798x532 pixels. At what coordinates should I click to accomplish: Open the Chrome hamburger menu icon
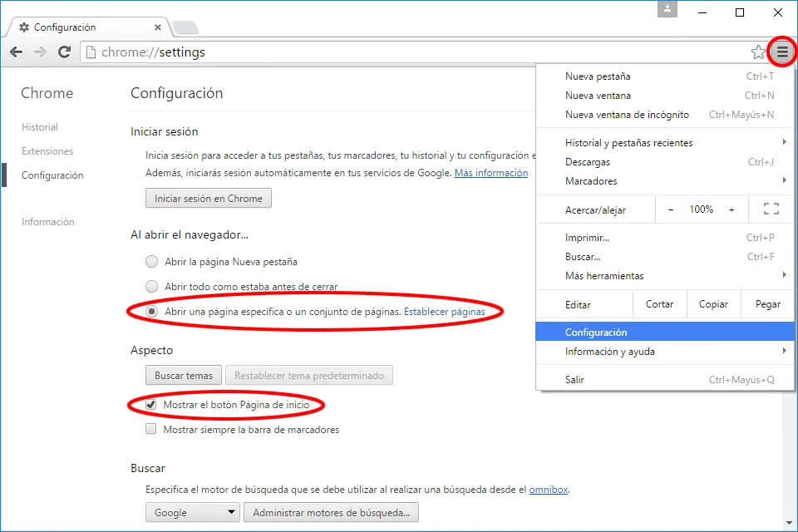coord(782,52)
